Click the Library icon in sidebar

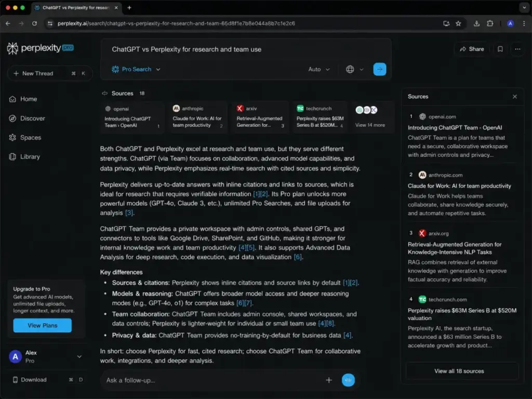(12, 157)
